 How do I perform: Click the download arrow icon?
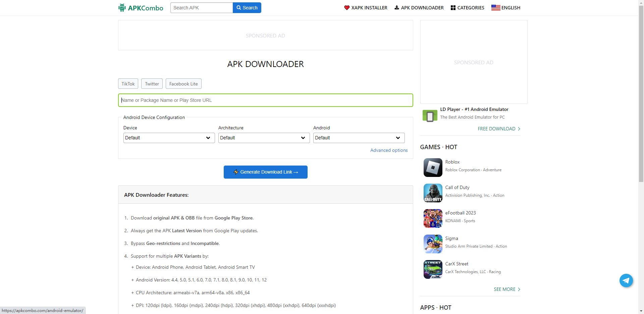[397, 7]
